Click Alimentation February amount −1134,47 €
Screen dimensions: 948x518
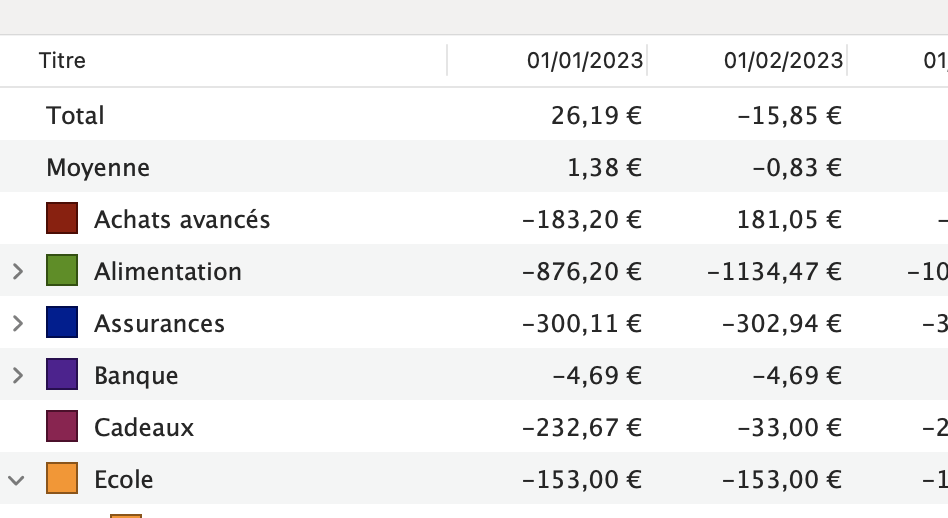click(x=774, y=272)
